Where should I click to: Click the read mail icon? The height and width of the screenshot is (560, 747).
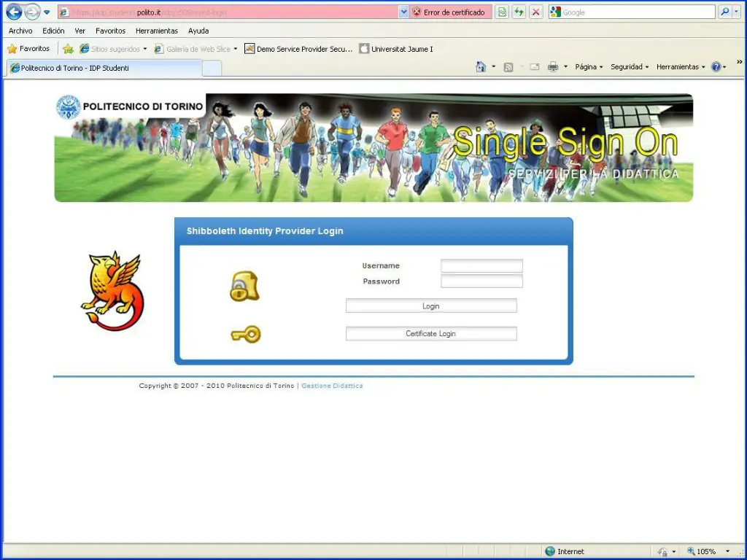click(535, 67)
